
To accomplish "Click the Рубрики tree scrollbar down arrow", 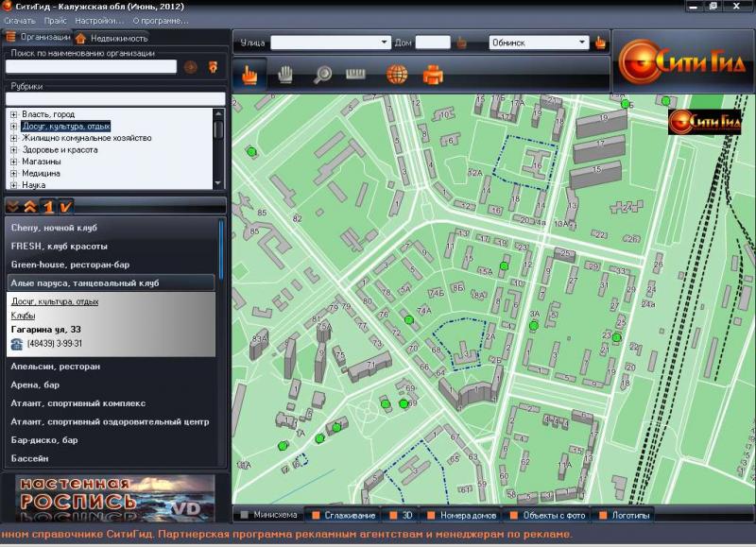I will (218, 183).
